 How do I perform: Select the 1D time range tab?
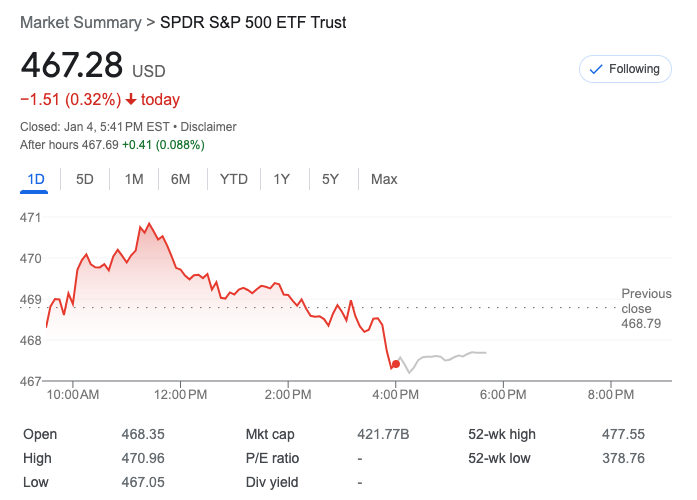point(36,179)
